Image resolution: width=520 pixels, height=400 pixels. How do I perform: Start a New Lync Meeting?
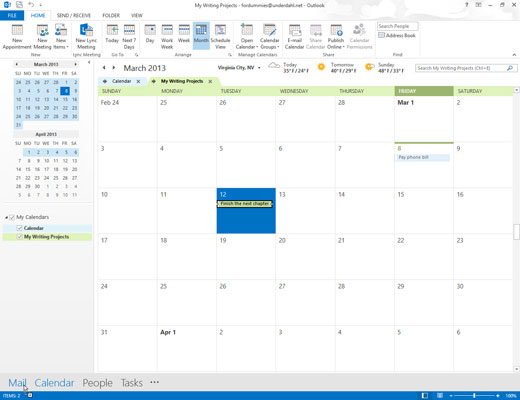point(86,37)
